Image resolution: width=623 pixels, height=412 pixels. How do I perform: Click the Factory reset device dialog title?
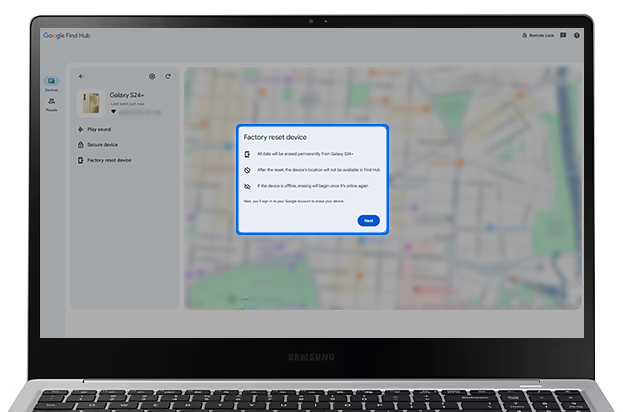click(275, 135)
